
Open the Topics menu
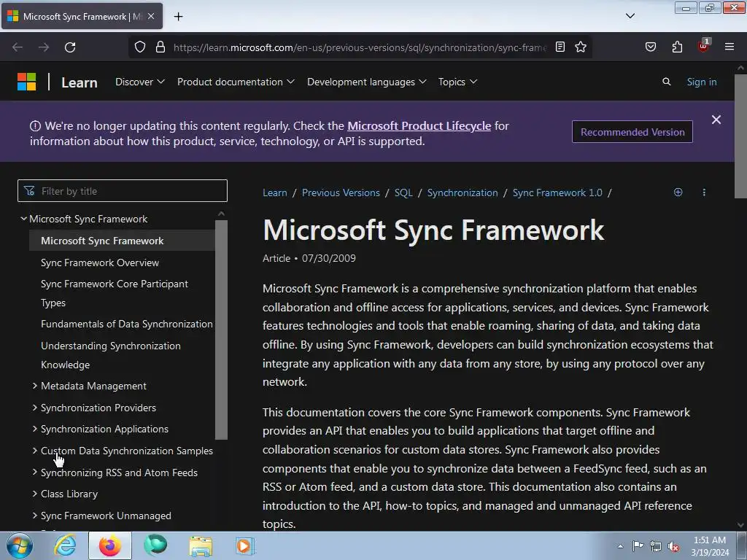457,82
